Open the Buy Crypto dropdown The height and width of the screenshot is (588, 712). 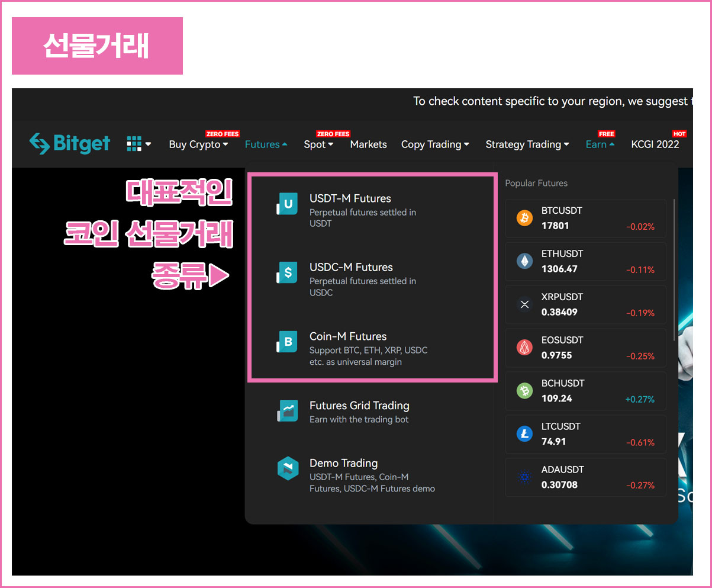coord(198,144)
